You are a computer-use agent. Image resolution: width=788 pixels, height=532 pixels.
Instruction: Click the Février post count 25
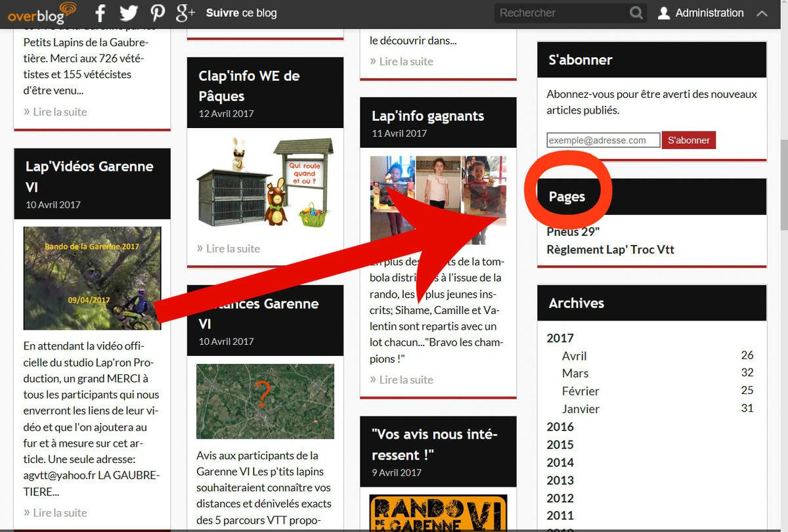(x=747, y=390)
